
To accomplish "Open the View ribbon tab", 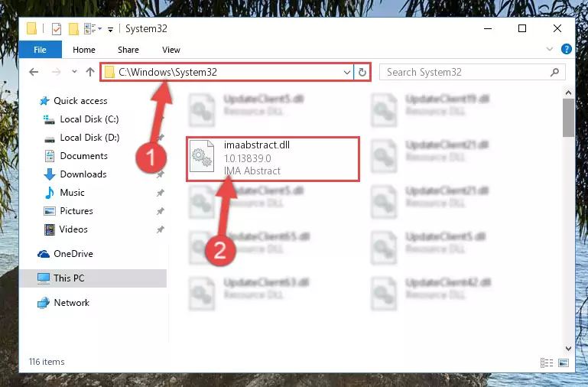I will coord(171,50).
